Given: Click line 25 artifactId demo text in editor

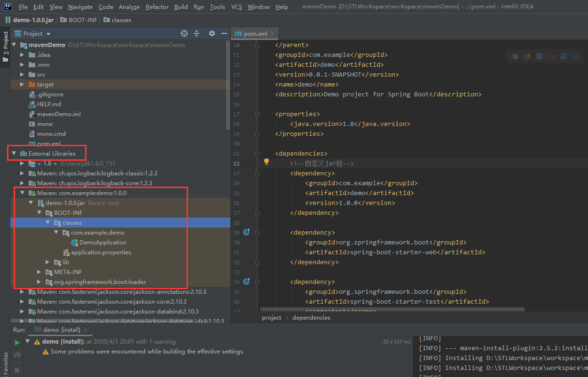Looking at the screenshot, I should click(360, 193).
